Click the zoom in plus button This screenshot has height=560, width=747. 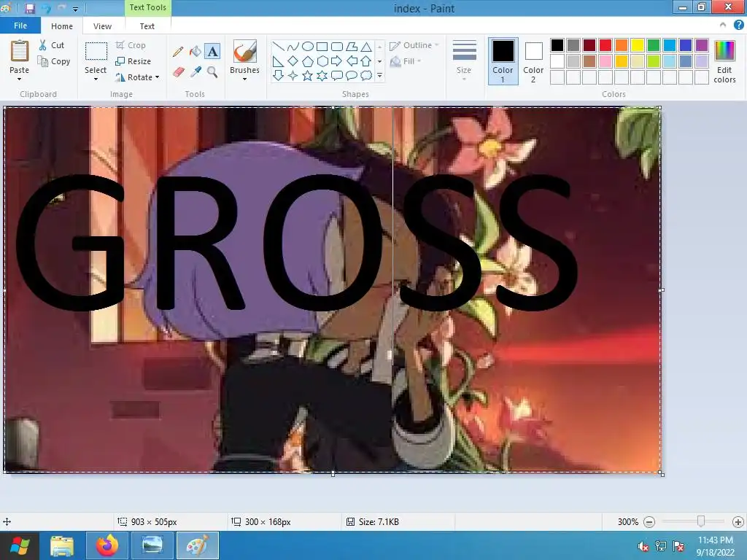pyautogui.click(x=738, y=522)
